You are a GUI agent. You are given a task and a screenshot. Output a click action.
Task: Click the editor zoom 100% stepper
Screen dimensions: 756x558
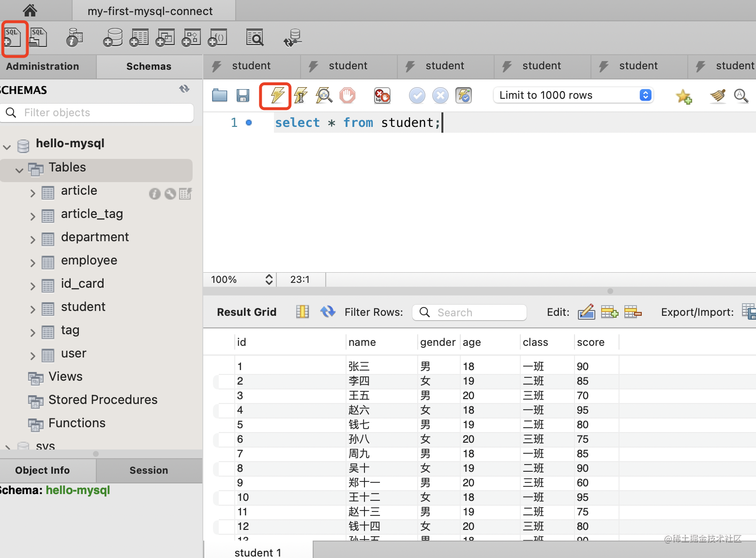269,279
